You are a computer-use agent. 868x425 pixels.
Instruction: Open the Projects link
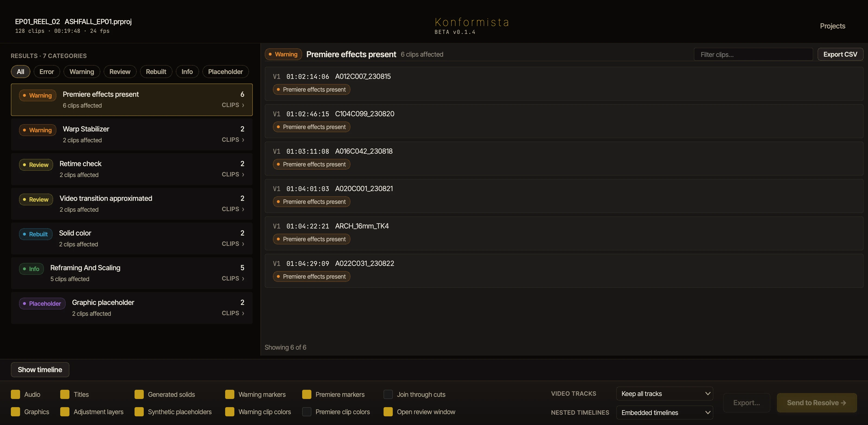832,26
